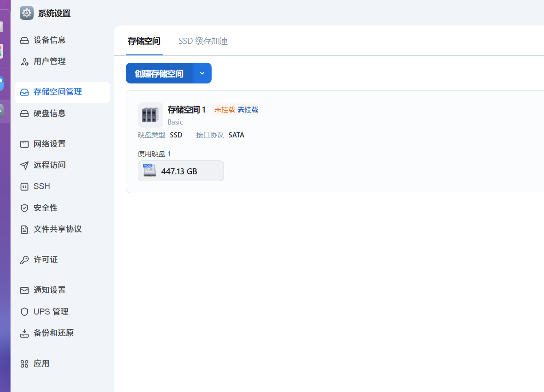The image size is (544, 392).
Task: Click the 网络设置 window icon
Action: click(x=24, y=144)
